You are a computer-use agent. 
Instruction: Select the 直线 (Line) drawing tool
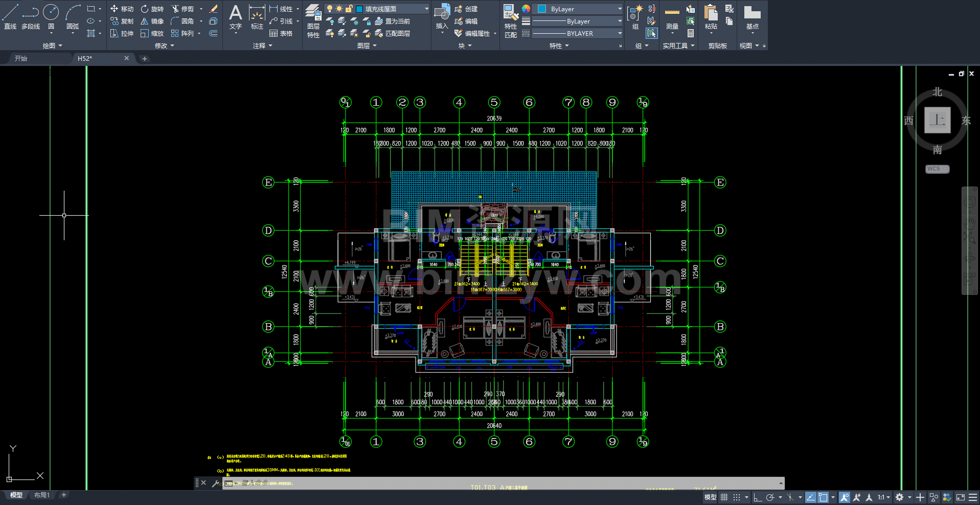(x=10, y=16)
